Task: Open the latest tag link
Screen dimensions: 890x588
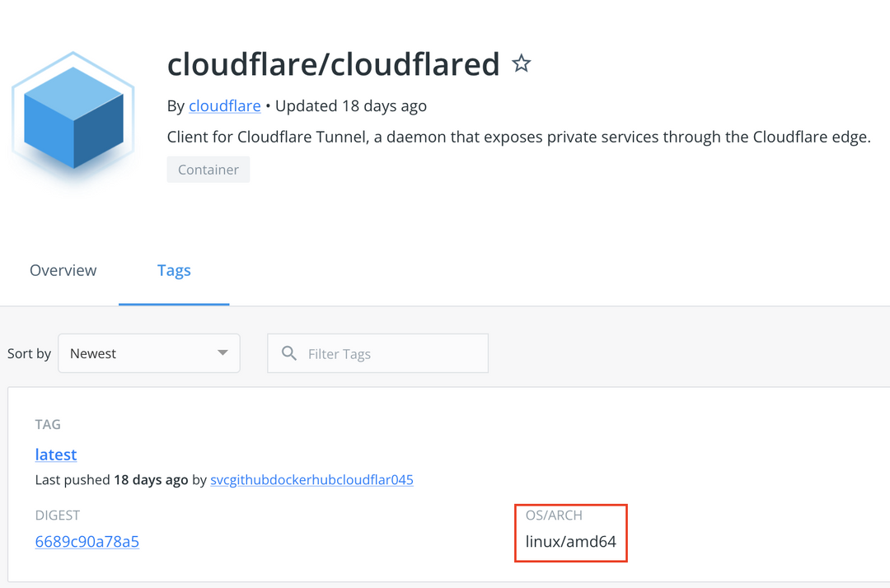Action: point(56,455)
